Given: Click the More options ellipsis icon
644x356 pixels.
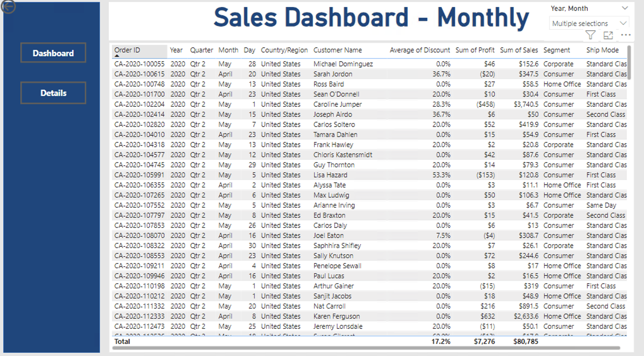Looking at the screenshot, I should (625, 35).
